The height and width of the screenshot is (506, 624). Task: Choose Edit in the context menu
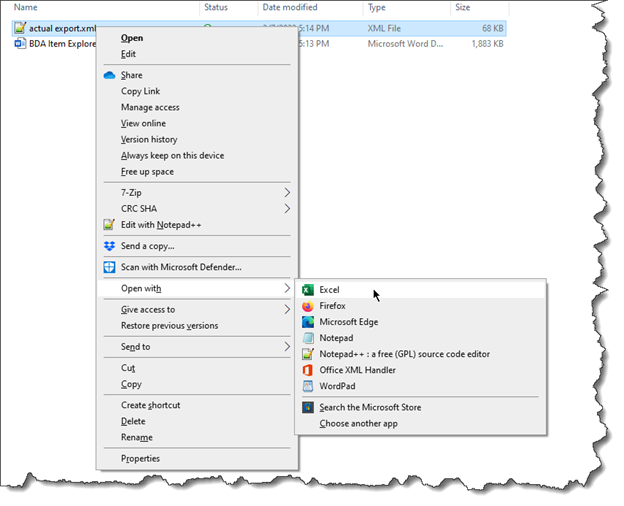coord(197,54)
